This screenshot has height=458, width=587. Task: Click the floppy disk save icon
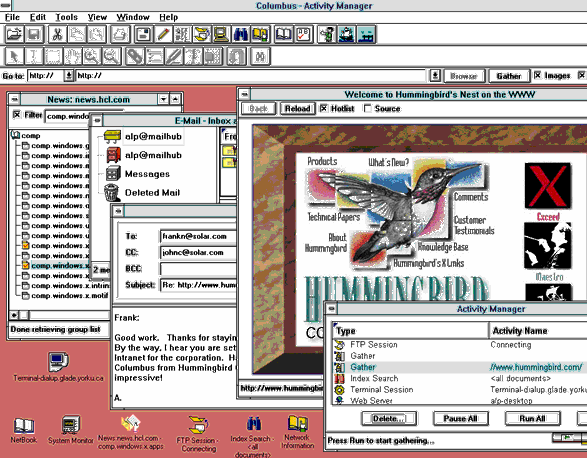tap(34, 34)
